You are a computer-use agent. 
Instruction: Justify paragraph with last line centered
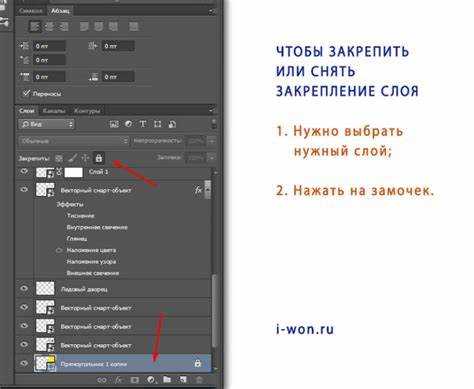pos(98,26)
